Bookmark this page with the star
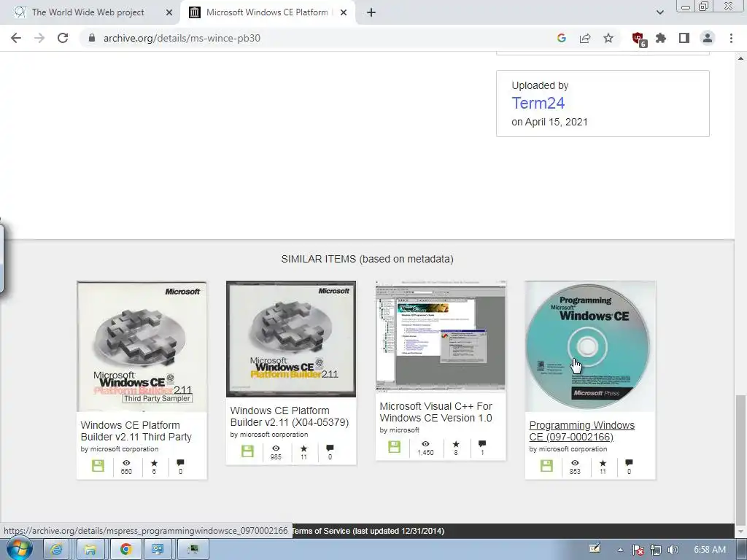 click(608, 38)
